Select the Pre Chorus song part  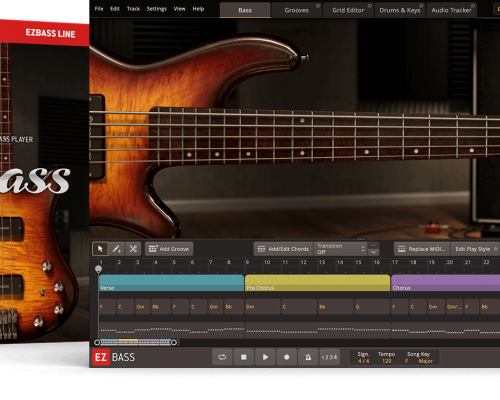(317, 283)
